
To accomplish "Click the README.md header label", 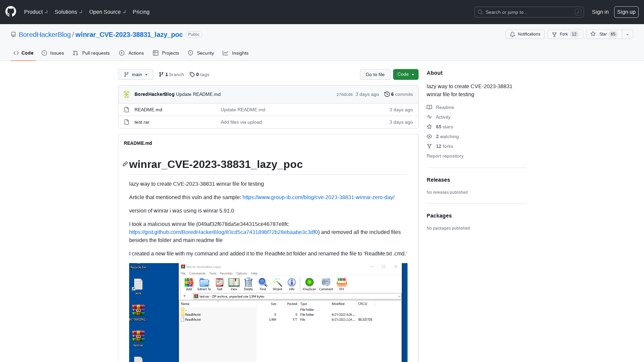I will click(x=138, y=143).
